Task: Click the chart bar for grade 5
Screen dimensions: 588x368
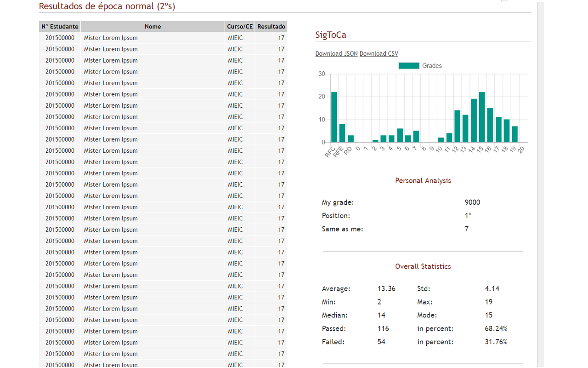Action: 400,135
